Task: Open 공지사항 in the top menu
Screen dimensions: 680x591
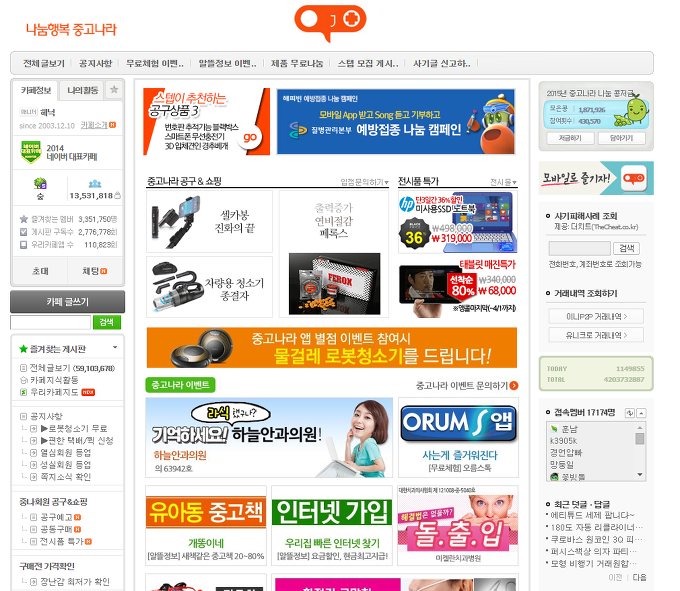Action: [95, 63]
